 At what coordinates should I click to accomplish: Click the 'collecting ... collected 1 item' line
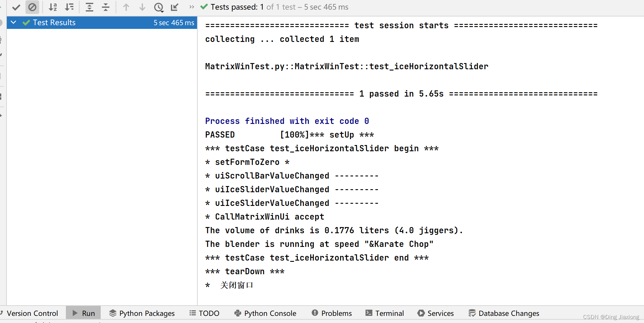pos(282,39)
